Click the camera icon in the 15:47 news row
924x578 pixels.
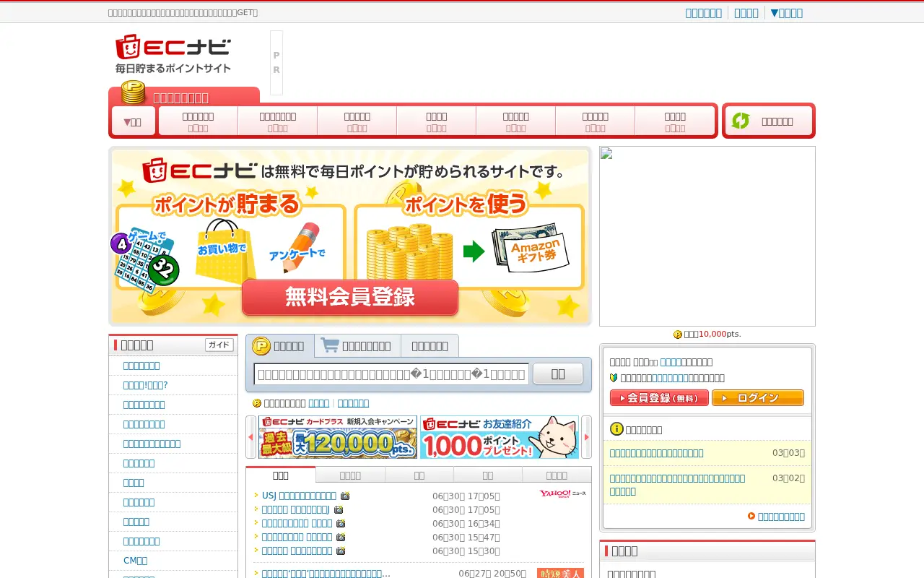pyautogui.click(x=341, y=537)
